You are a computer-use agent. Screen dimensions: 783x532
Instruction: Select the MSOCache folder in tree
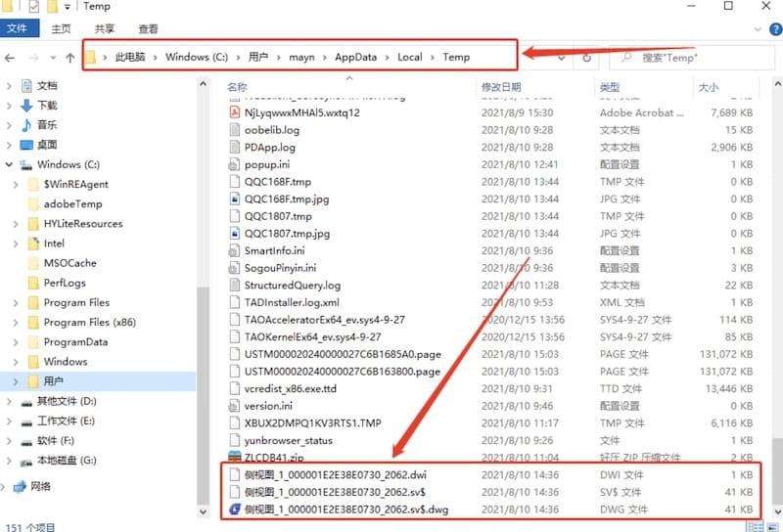69,263
